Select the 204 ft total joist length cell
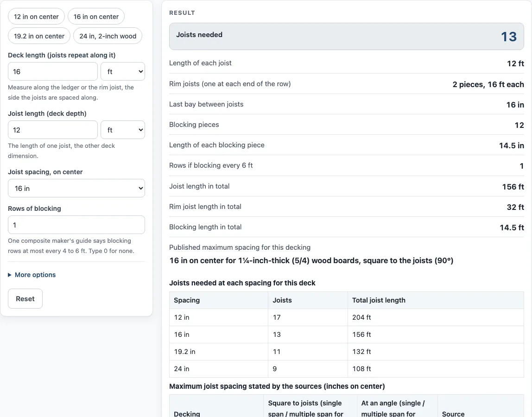This screenshot has width=532, height=417. pyautogui.click(x=436, y=317)
